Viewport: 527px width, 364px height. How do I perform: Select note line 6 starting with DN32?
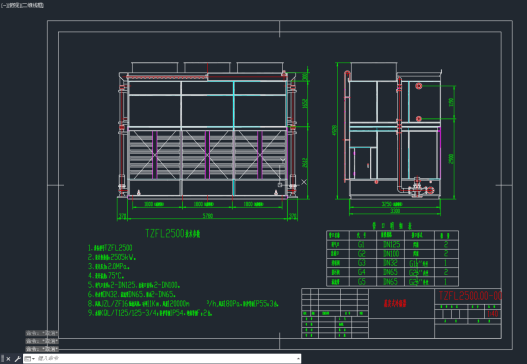[x=131, y=294]
